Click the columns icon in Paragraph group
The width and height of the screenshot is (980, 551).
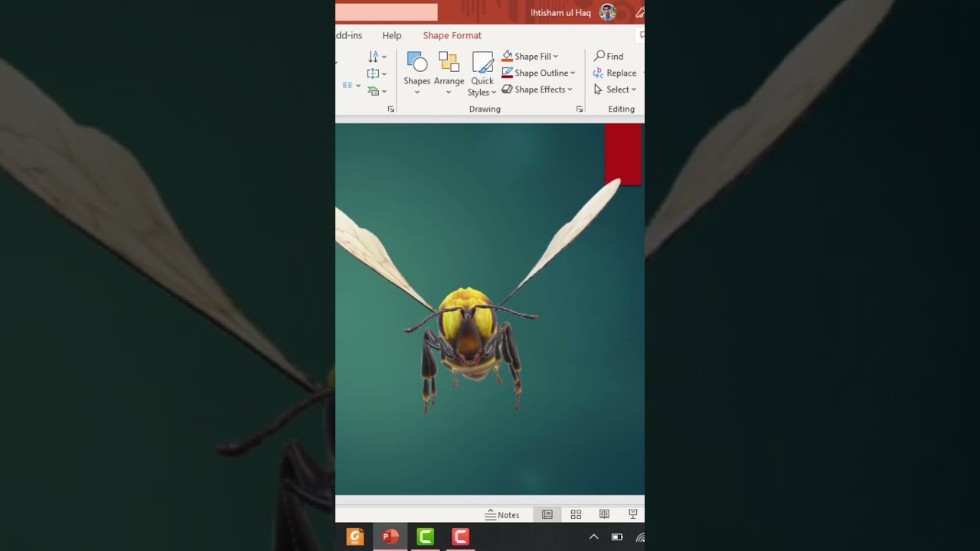coord(348,86)
